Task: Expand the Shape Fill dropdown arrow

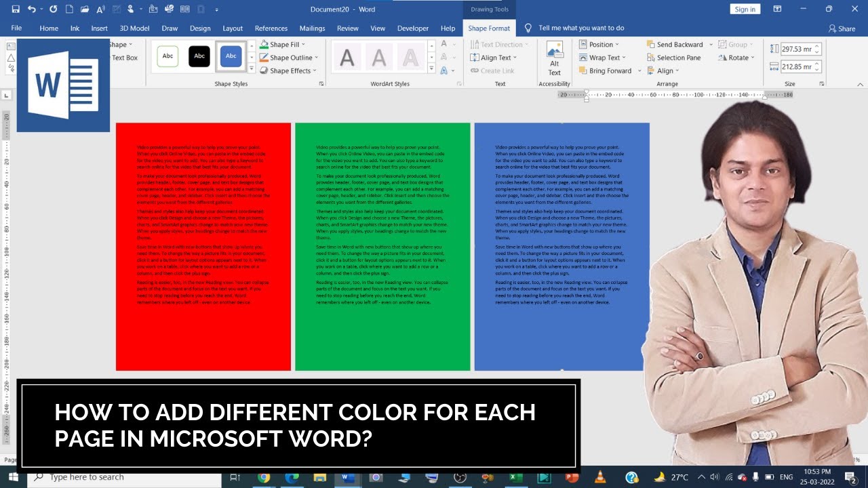Action: point(303,45)
